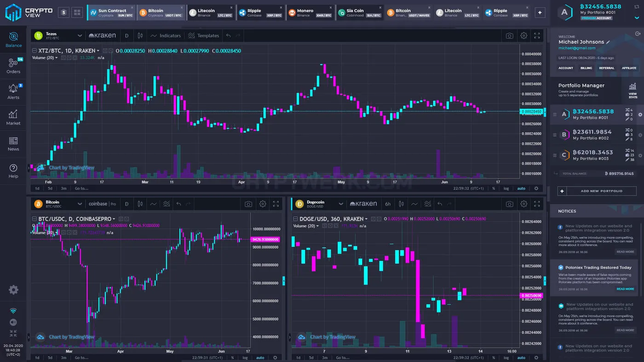Switch to the grid layout view icon
Screen dimensions: 644x362
(77, 12)
